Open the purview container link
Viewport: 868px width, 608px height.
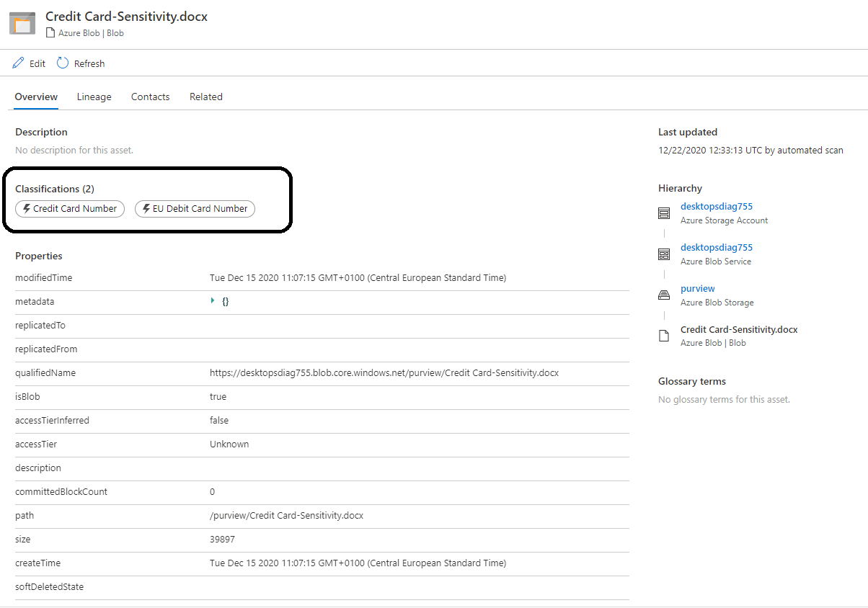tap(697, 289)
